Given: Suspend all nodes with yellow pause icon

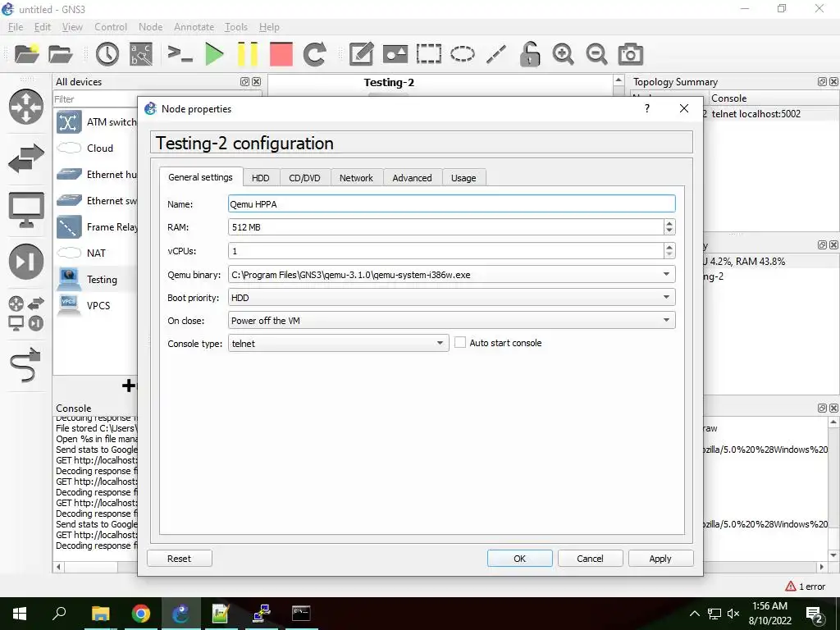Looking at the screenshot, I should [x=248, y=54].
